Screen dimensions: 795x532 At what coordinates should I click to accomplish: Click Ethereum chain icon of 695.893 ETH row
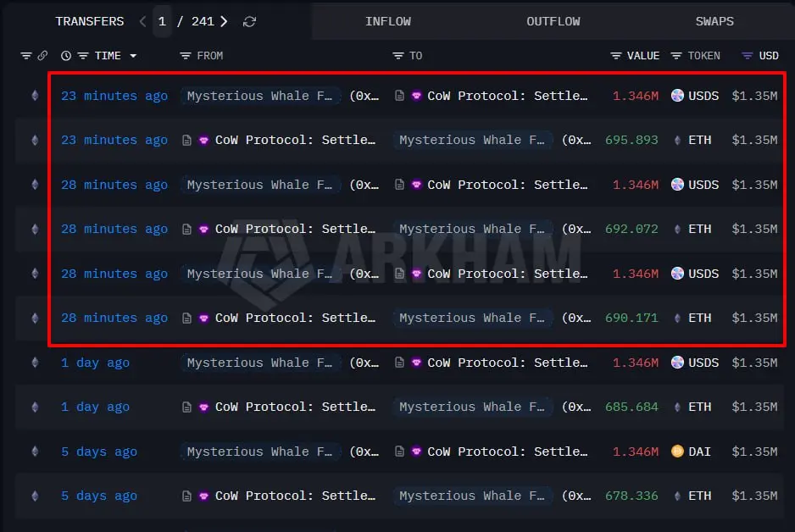click(35, 140)
